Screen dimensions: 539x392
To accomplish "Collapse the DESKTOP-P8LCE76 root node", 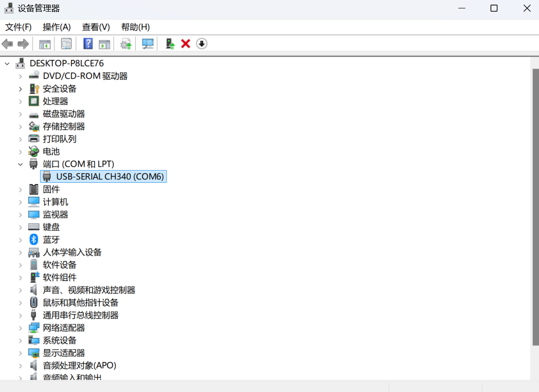I will pyautogui.click(x=7, y=63).
